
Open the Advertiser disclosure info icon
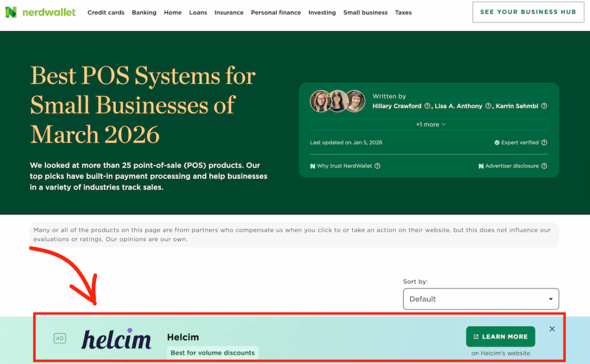[544, 166]
